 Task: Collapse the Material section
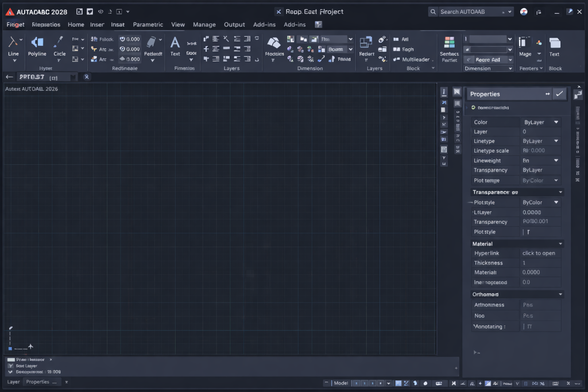[x=560, y=244]
